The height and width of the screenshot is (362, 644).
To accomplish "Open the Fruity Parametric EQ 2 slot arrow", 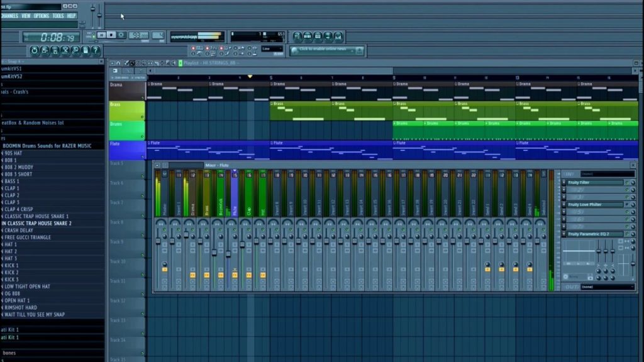I will pyautogui.click(x=564, y=234).
